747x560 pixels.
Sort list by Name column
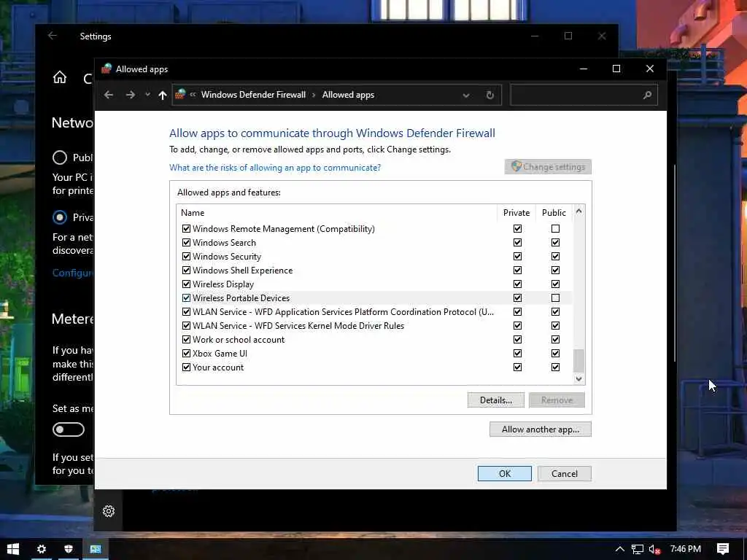[x=336, y=213]
